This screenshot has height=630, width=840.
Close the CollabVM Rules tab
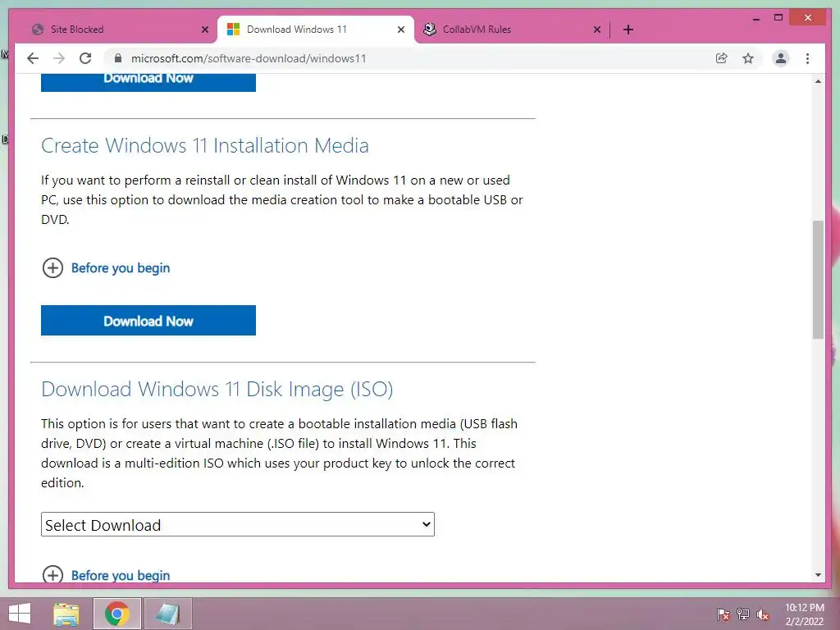(x=597, y=30)
